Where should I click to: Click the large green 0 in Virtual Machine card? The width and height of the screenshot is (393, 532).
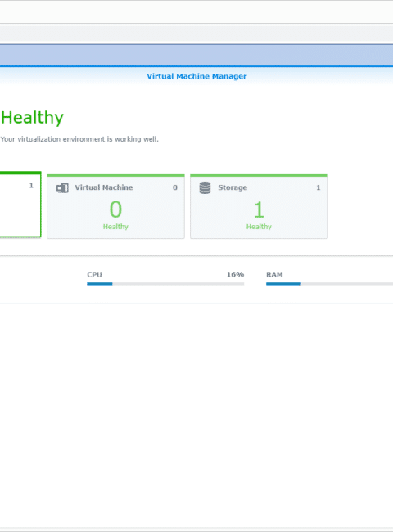pyautogui.click(x=115, y=209)
